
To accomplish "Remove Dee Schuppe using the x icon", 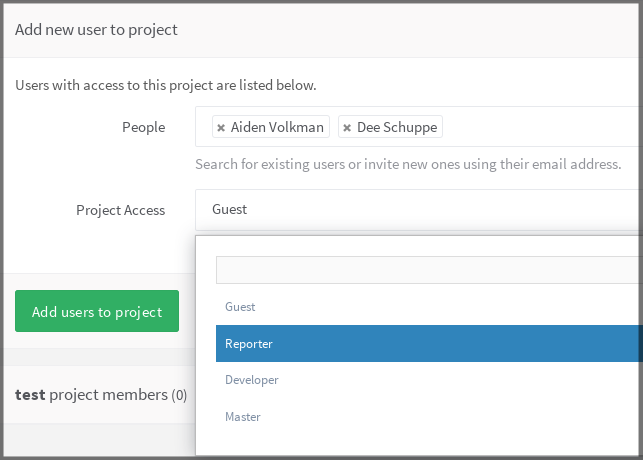I will 347,128.
